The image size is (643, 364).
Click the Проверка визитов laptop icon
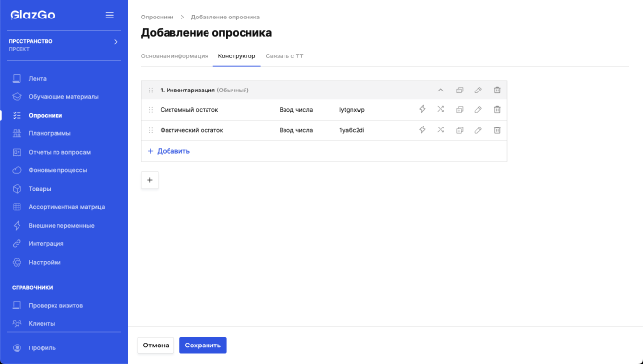click(x=17, y=305)
